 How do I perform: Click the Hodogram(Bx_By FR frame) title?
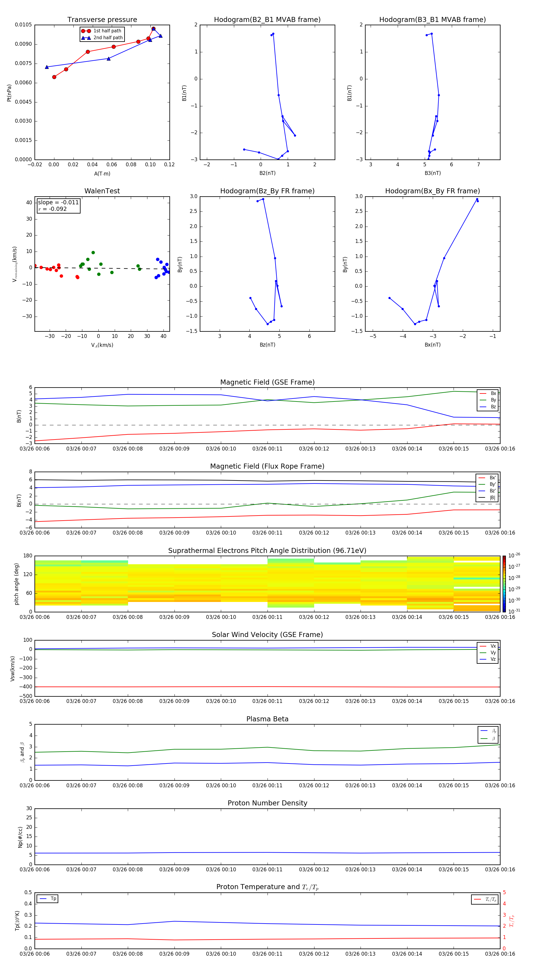(432, 191)
